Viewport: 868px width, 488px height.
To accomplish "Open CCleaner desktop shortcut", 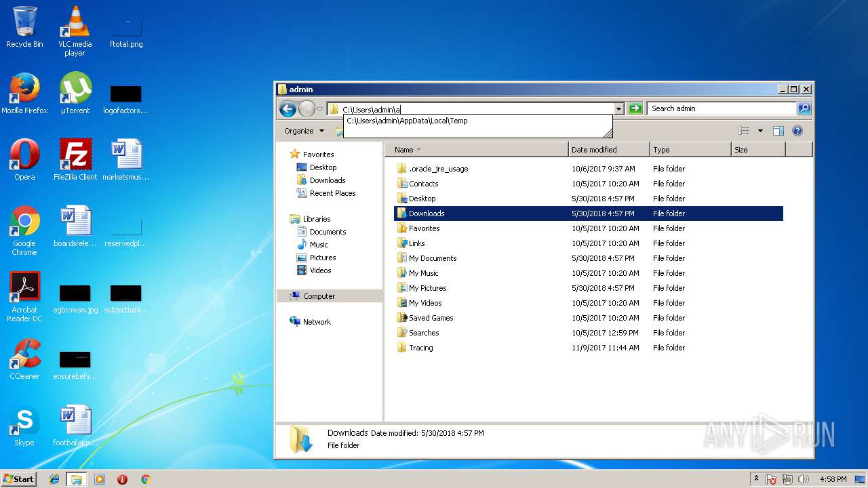I will coord(24,359).
